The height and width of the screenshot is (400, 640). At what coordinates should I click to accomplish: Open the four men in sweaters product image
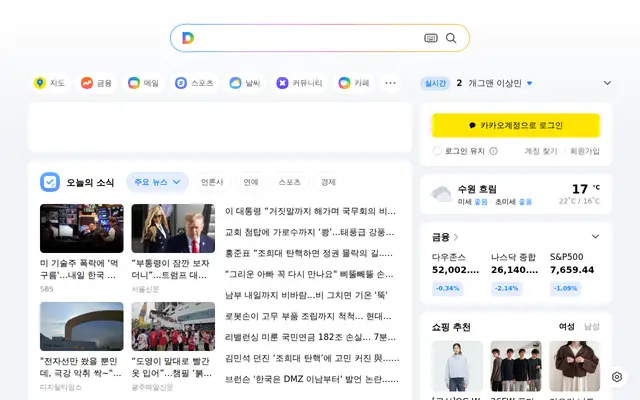[516, 366]
